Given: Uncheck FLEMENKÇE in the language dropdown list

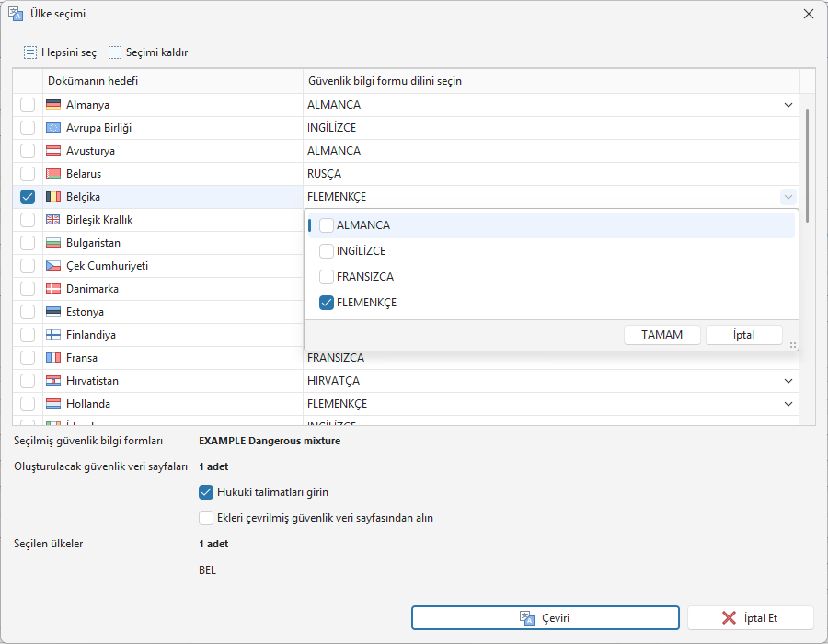Looking at the screenshot, I should point(327,303).
